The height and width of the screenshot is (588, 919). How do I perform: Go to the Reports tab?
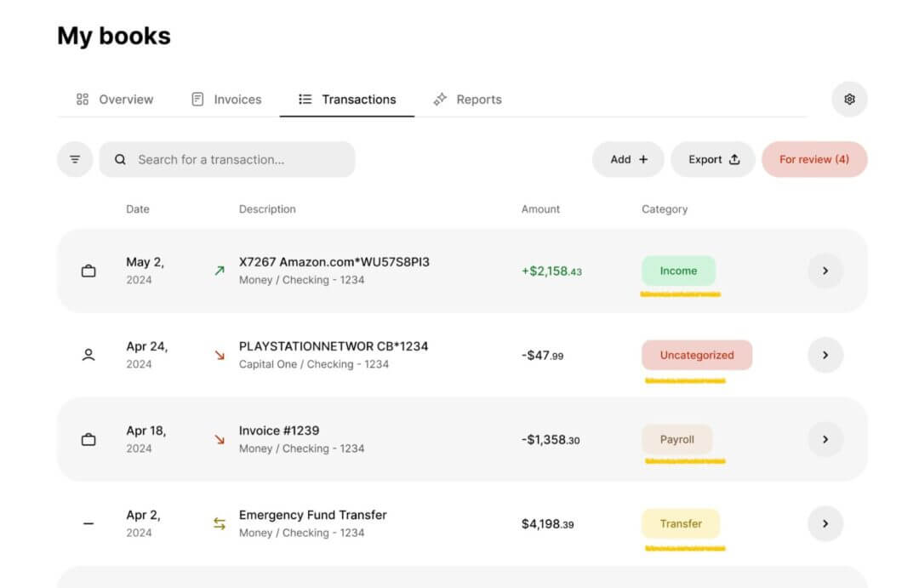(468, 100)
